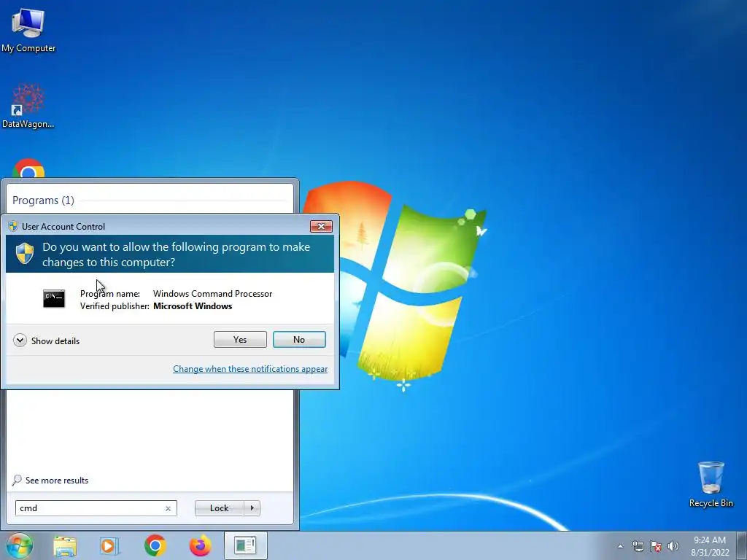Launch Windows Media Player from taskbar
Screen dimensions: 747x560
tap(109, 545)
